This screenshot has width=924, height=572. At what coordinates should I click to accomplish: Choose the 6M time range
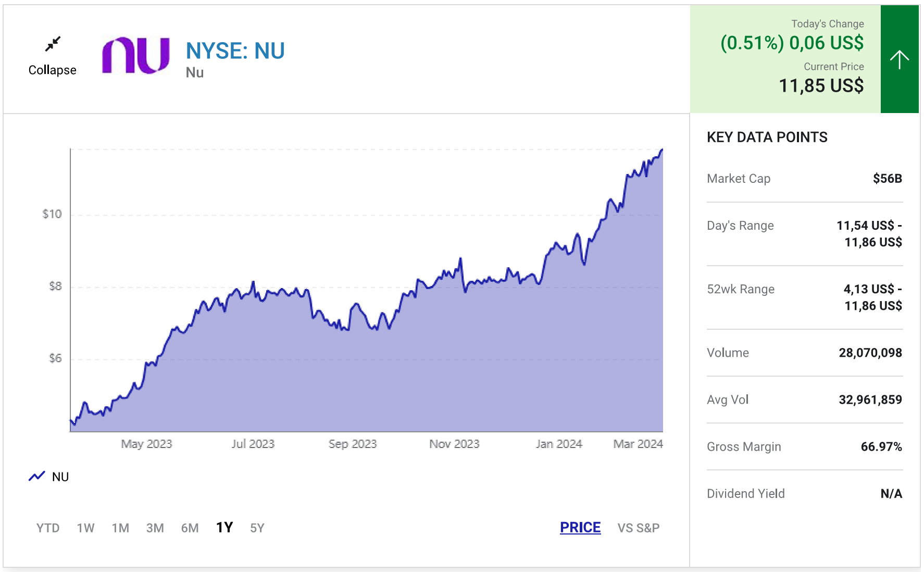[190, 528]
